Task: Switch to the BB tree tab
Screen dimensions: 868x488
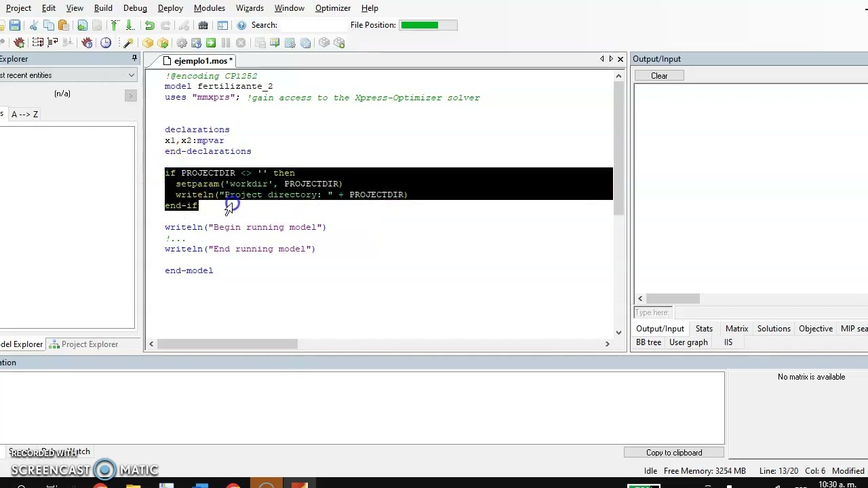Action: coord(648,342)
